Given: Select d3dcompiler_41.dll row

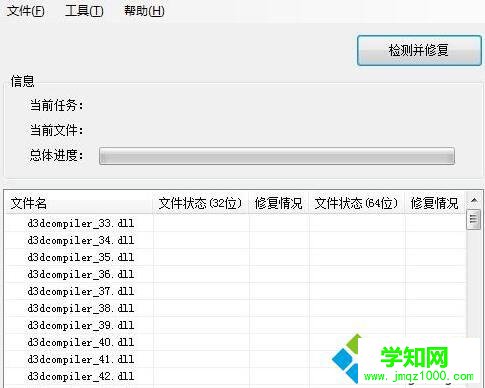Looking at the screenshot, I should 235,359.
